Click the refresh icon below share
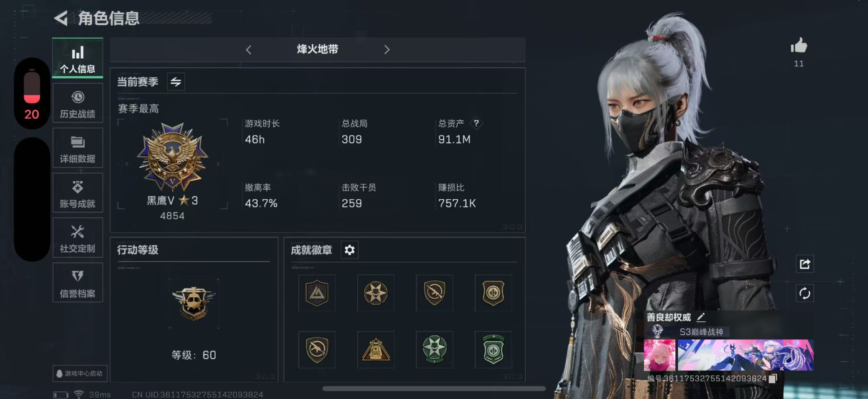This screenshot has width=868, height=399. point(805,293)
